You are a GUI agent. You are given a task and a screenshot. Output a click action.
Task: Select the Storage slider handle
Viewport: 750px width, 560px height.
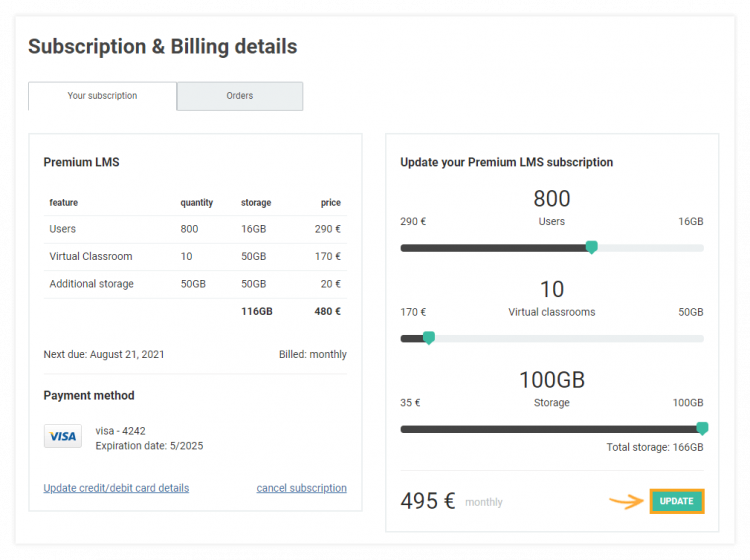click(702, 428)
